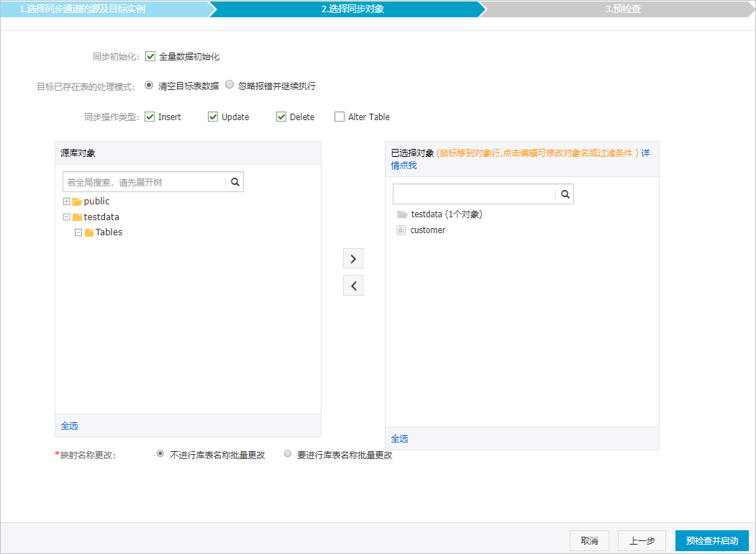
Task: Click the 预检查并启动 button
Action: pos(711,540)
